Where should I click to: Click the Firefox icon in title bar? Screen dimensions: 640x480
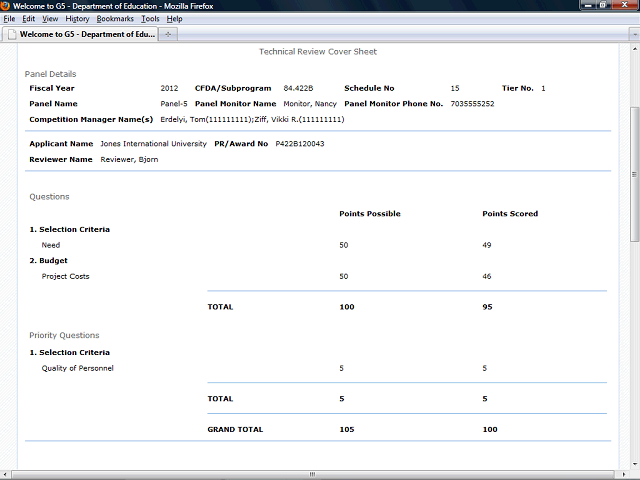(x=6, y=6)
